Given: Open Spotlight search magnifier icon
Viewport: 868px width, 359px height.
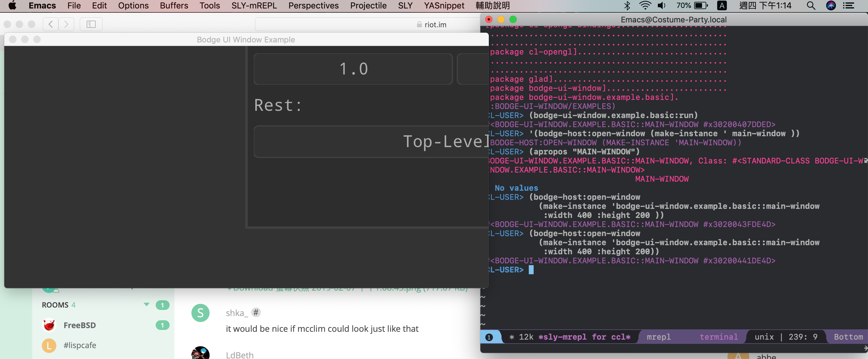Looking at the screenshot, I should [x=811, y=5].
